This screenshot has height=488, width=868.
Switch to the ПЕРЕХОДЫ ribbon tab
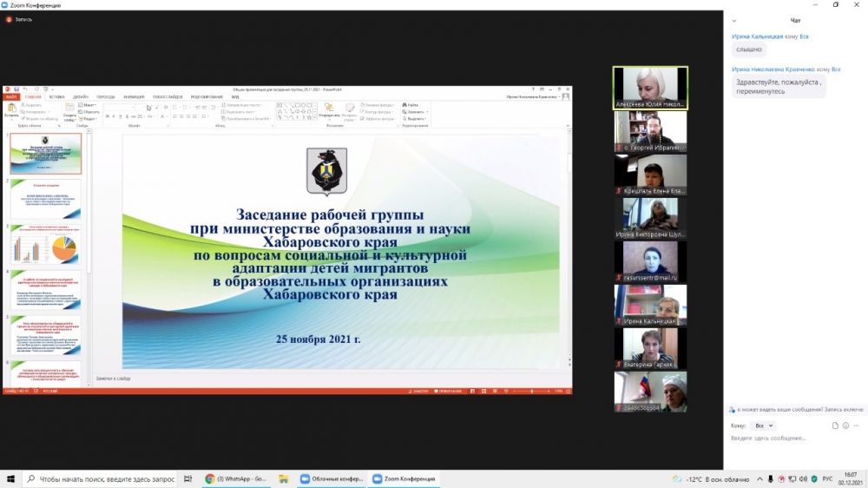click(x=106, y=97)
